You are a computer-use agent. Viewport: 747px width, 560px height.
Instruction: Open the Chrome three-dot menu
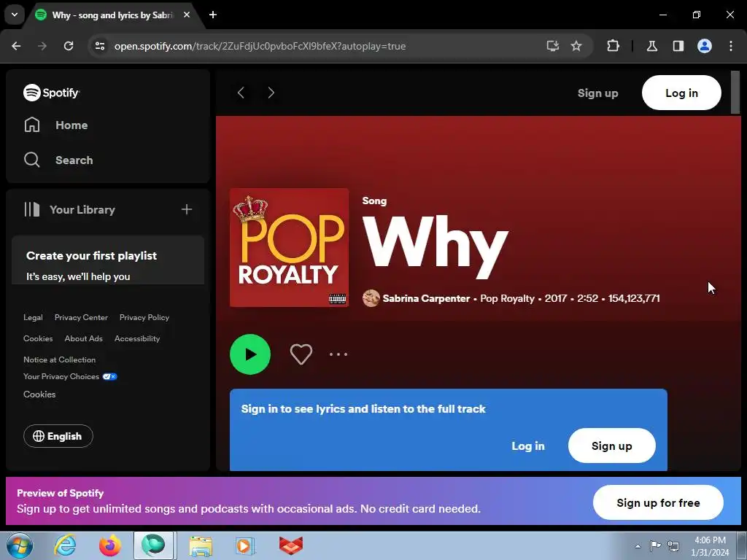coord(731,46)
